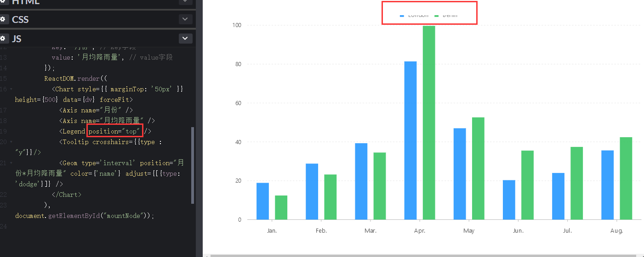Click the blue London bar for Apr.
This screenshot has width=644, height=257.
410,140
